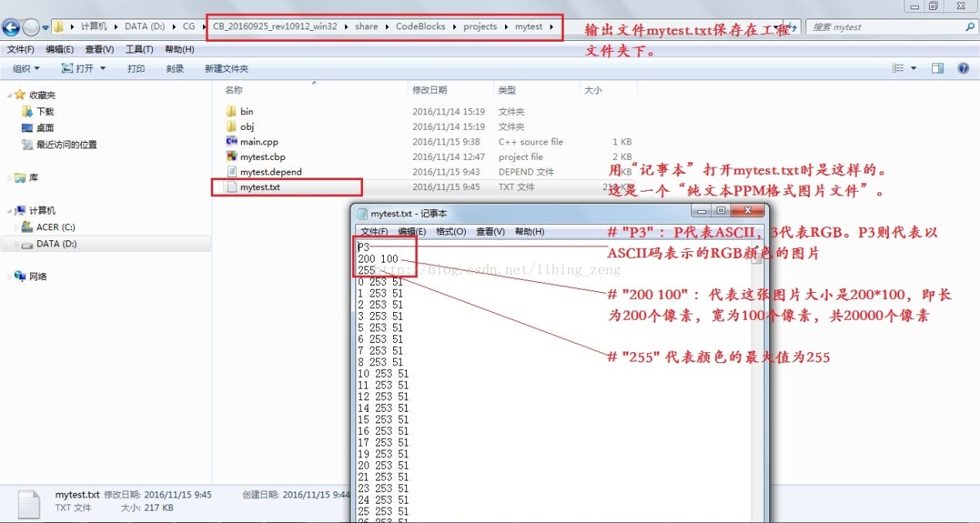This screenshot has width=980, height=523.
Task: Click 计算机 in the address bar
Action: [x=94, y=27]
